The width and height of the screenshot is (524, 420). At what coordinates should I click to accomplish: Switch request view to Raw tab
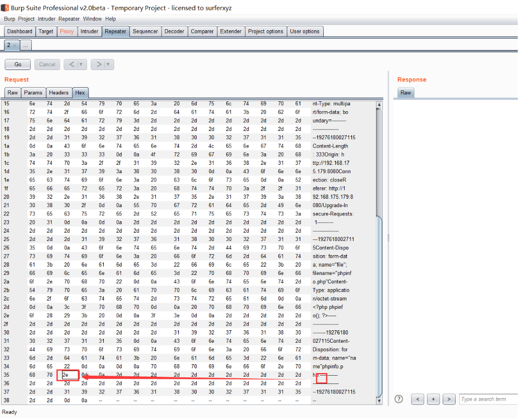[x=13, y=93]
